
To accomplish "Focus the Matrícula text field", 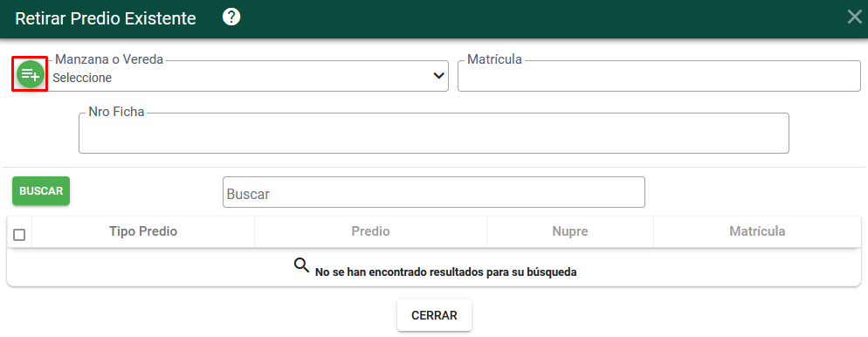I will point(659,76).
